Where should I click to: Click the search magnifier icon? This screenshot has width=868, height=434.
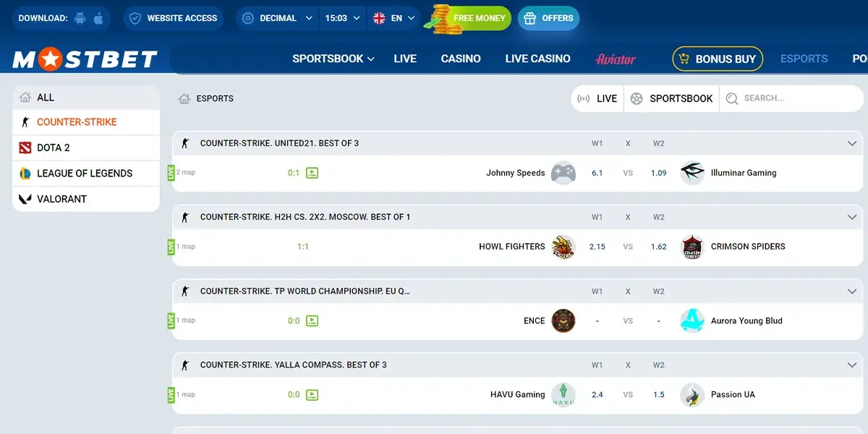732,98
